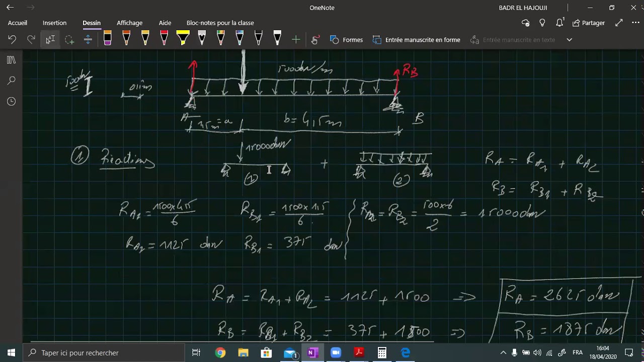Open Calculator from the taskbar
Image resolution: width=644 pixels, height=362 pixels.
(382, 353)
